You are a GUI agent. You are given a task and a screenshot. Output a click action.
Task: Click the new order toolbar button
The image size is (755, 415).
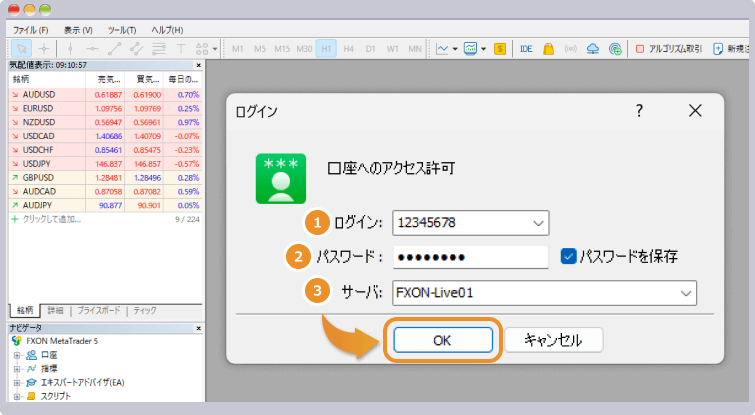click(x=730, y=49)
